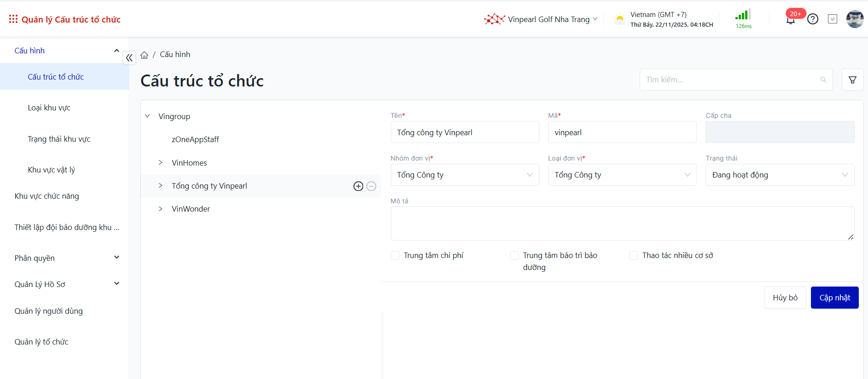Click the language switcher icon
The height and width of the screenshot is (379, 868).
coord(832,19)
